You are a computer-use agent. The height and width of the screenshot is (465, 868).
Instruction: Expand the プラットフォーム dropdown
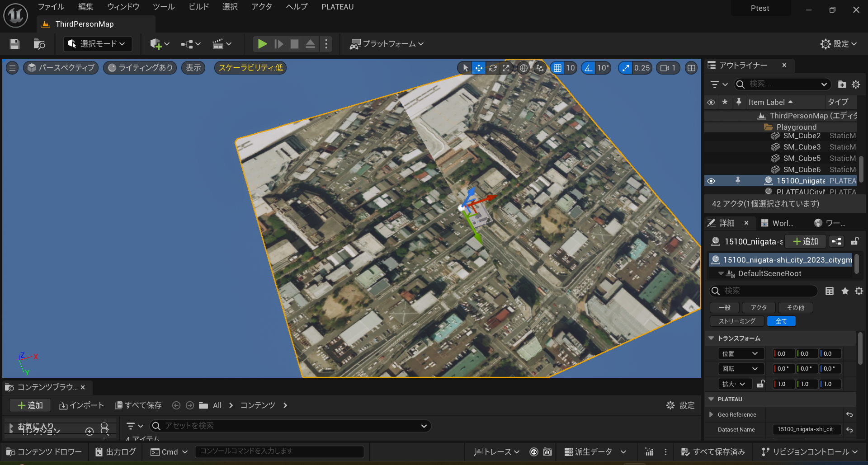(x=387, y=44)
